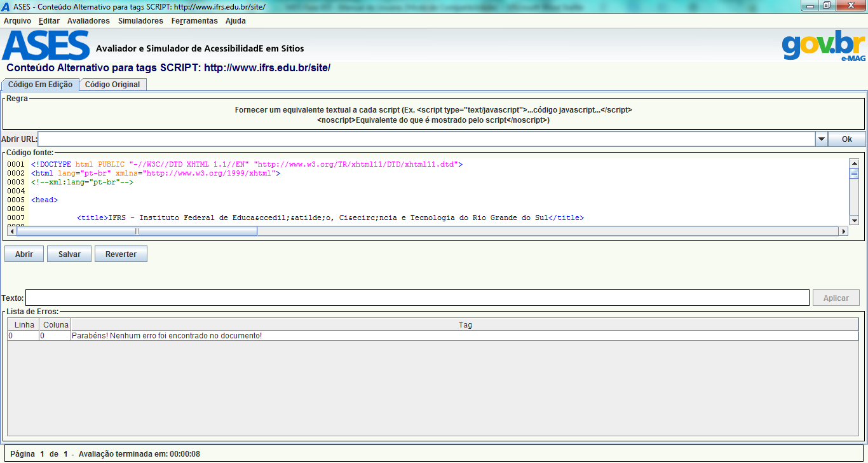
Task: Select the 'Parabéns! Nenhum erro' row
Action: tap(433, 335)
